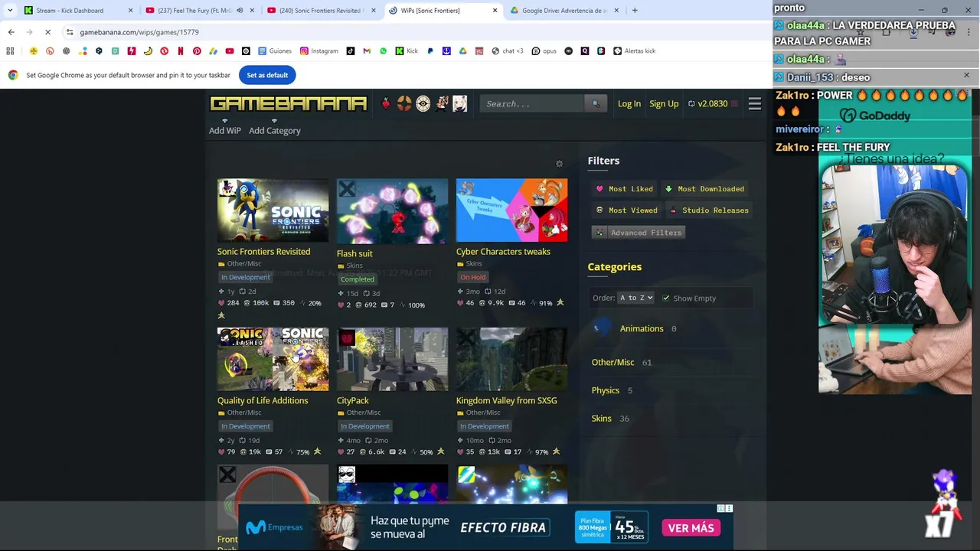Image resolution: width=980 pixels, height=551 pixels.
Task: Open the Netflix bookmark icon
Action: coord(181,51)
